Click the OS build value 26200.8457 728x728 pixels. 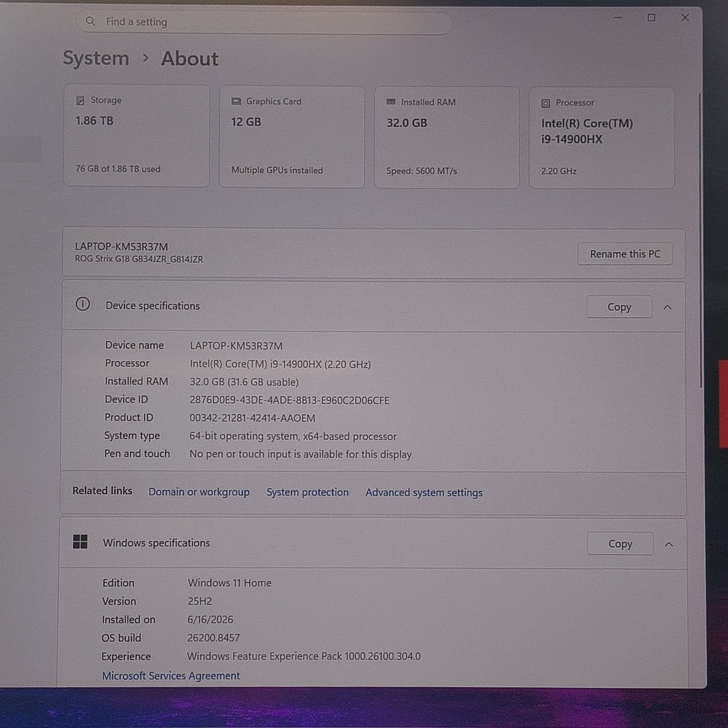click(x=214, y=638)
